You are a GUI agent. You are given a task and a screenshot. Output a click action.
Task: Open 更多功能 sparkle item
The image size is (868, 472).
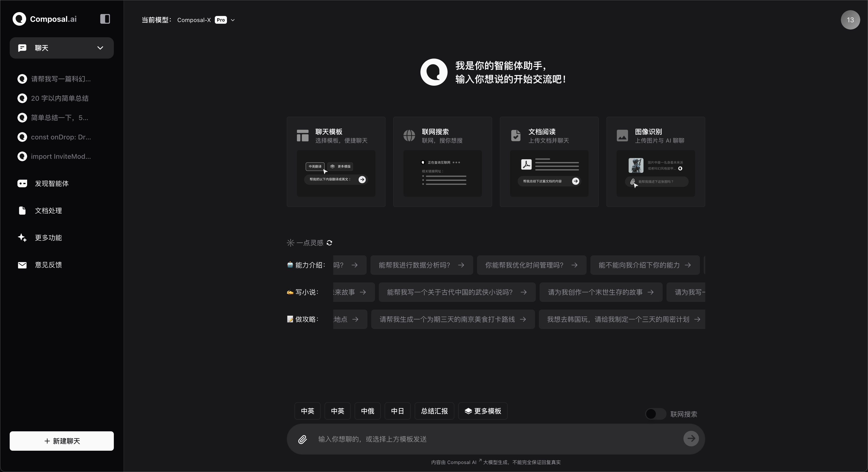[48, 238]
